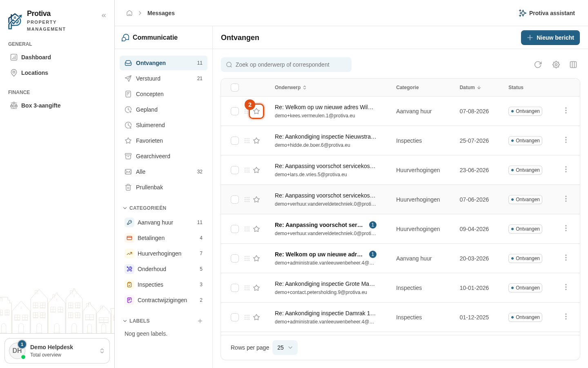Open the Protiva assistant
The width and height of the screenshot is (588, 368).
point(547,13)
